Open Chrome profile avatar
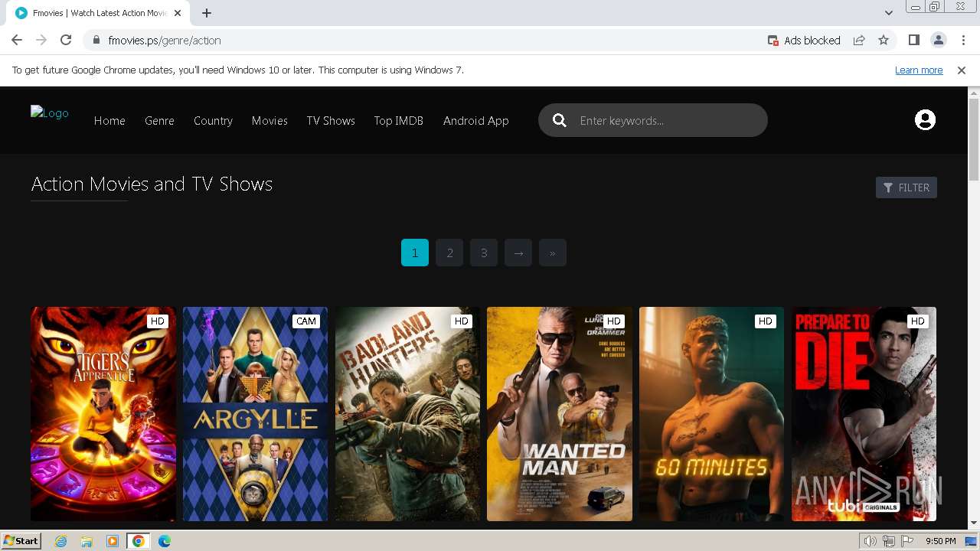Screen dimensions: 980x551 [938, 40]
